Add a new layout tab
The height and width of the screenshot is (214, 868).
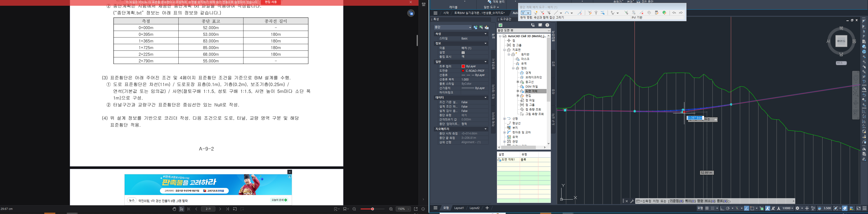(487, 208)
